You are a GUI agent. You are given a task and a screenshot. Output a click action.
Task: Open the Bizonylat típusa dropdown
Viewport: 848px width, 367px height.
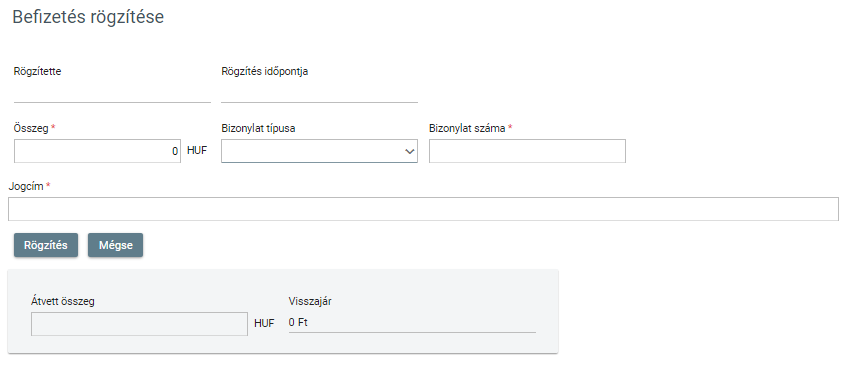click(319, 151)
